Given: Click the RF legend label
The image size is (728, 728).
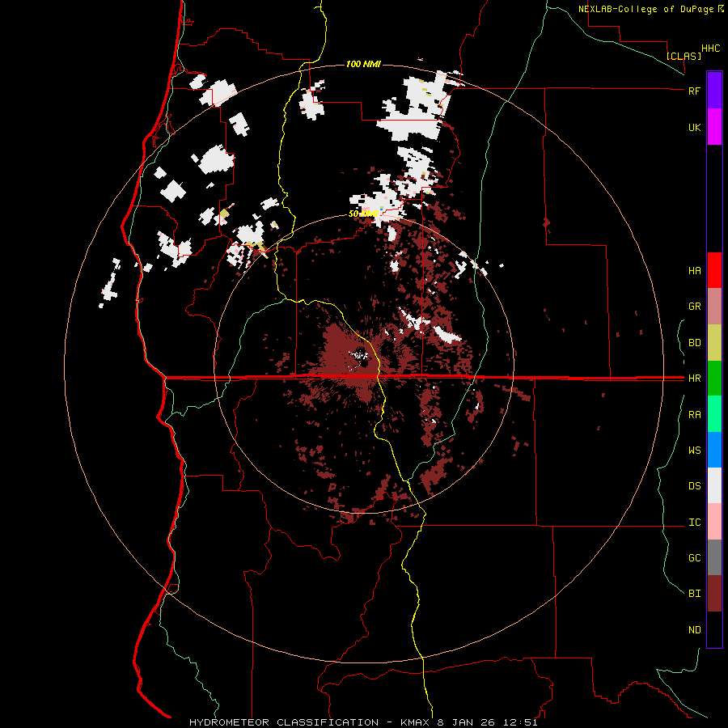Looking at the screenshot, I should (694, 91).
